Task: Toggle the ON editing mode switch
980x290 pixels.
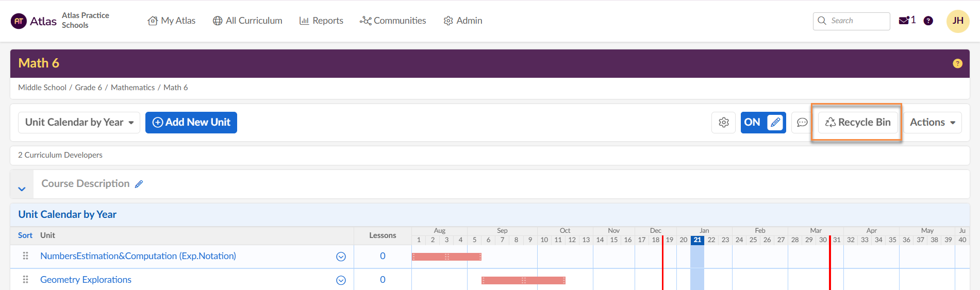Action: [763, 123]
